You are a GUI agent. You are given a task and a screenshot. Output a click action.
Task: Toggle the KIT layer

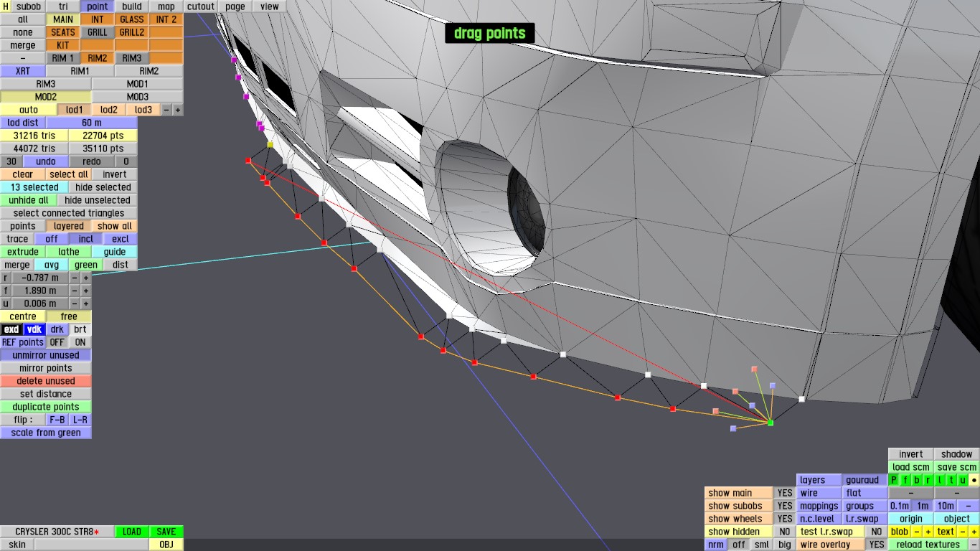pyautogui.click(x=63, y=45)
